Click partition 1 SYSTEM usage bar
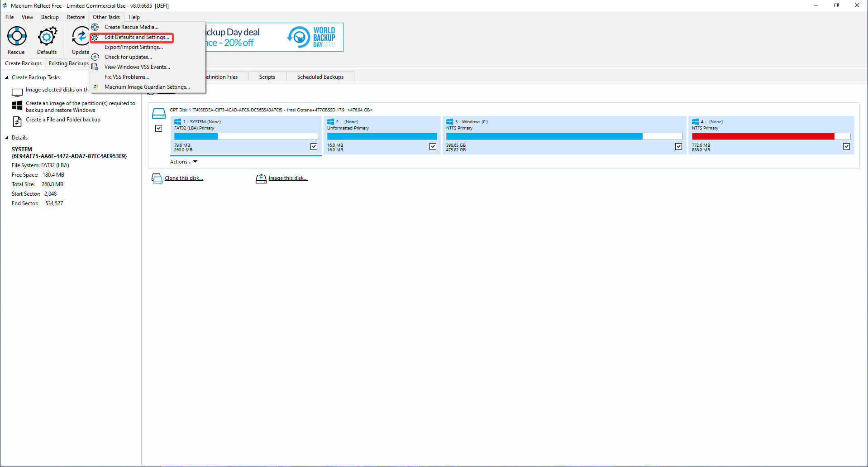 point(246,136)
